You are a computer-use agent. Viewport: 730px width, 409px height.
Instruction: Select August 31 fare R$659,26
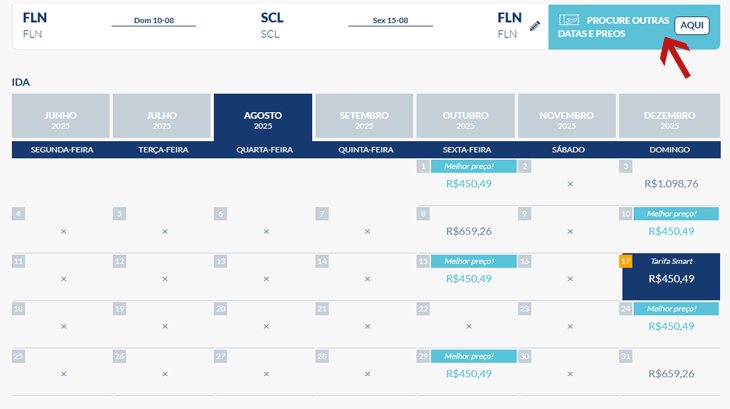pyautogui.click(x=671, y=373)
